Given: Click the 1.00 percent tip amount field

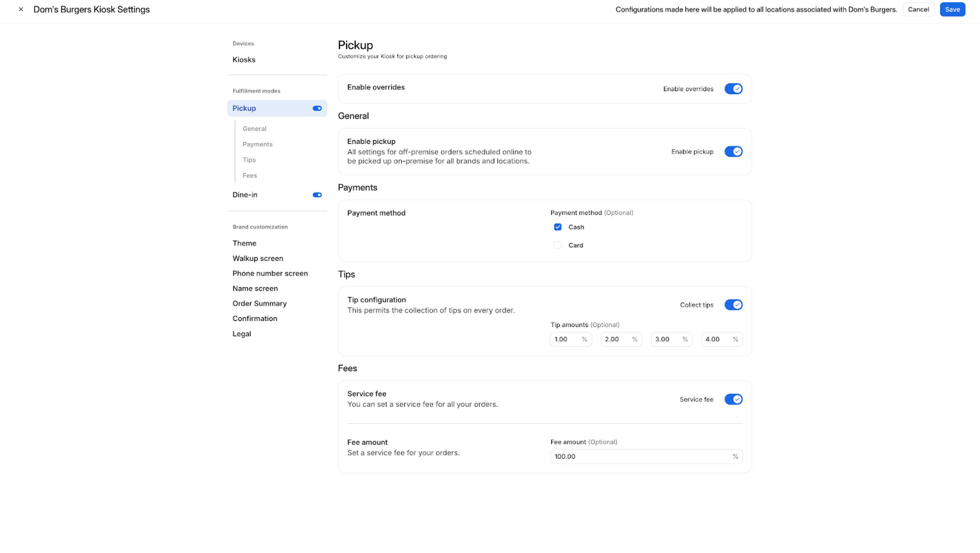Looking at the screenshot, I should [x=567, y=339].
